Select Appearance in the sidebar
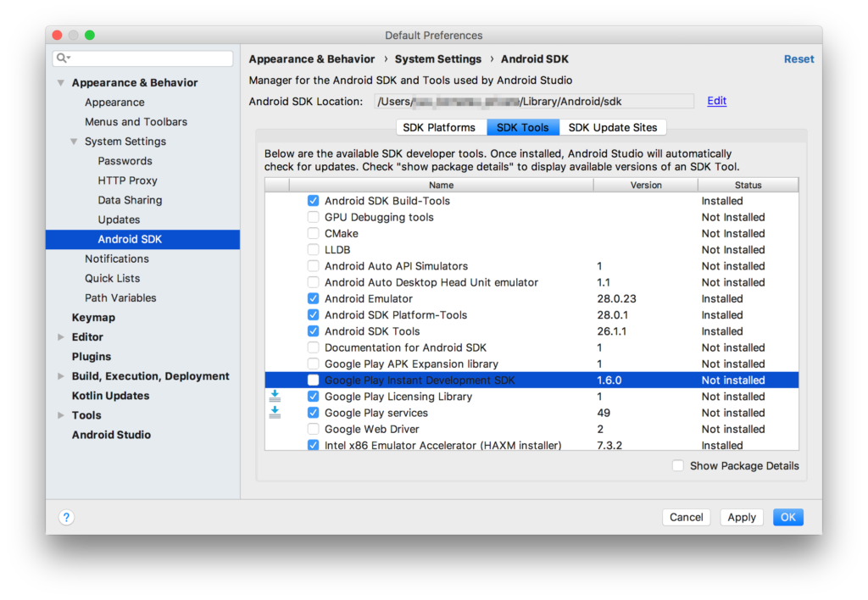The height and width of the screenshot is (600, 868). (x=114, y=103)
